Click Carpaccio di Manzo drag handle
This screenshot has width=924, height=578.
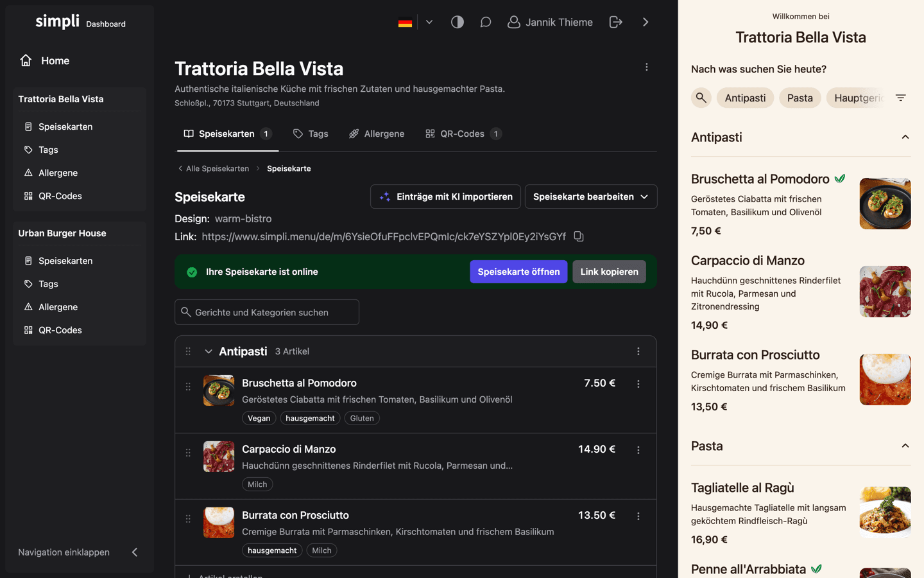click(x=188, y=453)
